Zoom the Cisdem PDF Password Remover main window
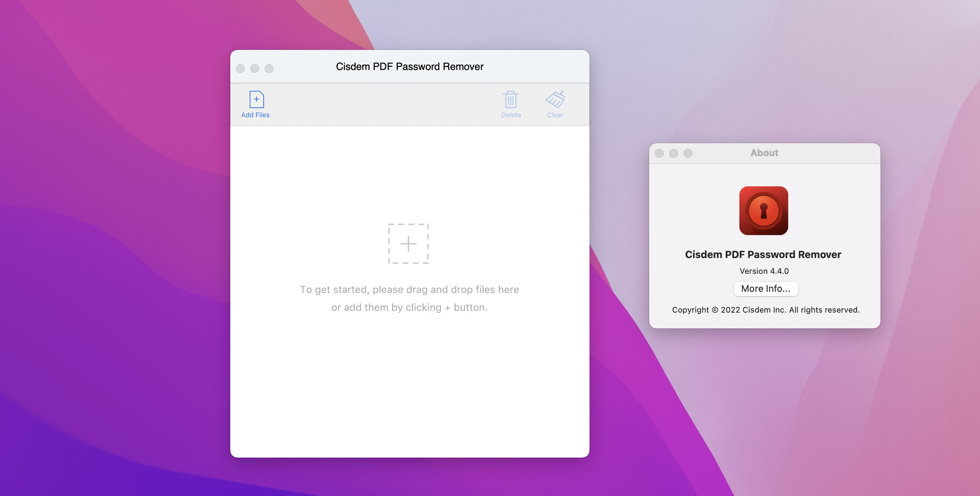This screenshot has width=980, height=496. click(x=269, y=69)
